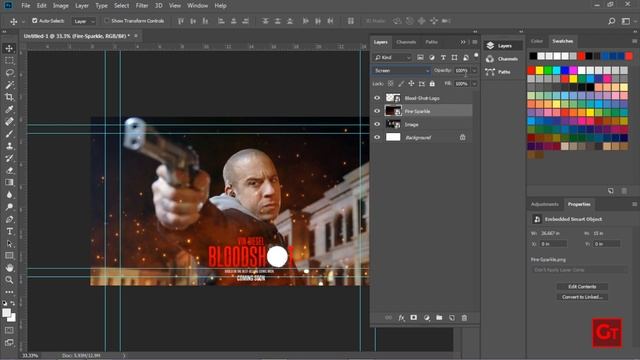Open the Opacity slider dropdown arrow

pos(474,71)
